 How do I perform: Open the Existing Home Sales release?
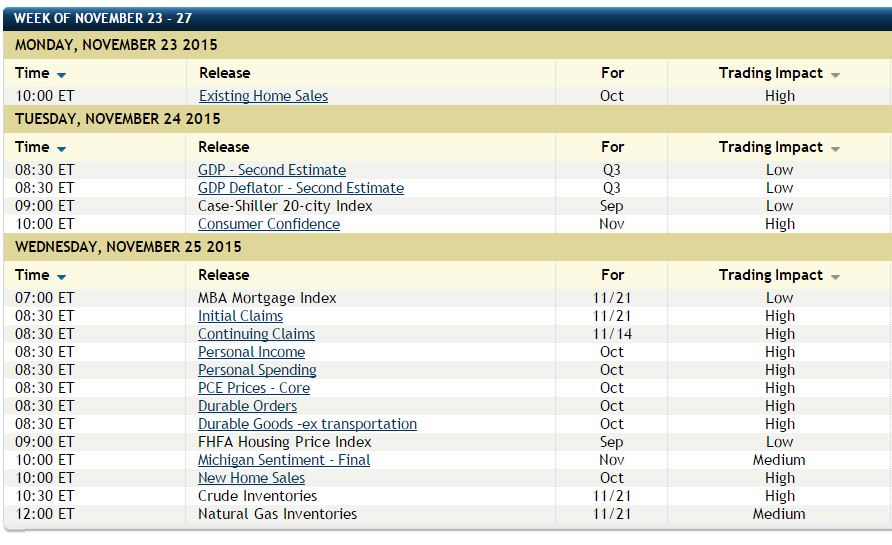tap(263, 96)
